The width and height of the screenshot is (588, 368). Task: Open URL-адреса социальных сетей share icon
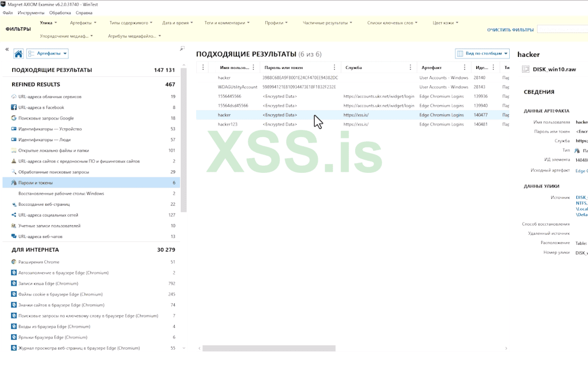14,215
